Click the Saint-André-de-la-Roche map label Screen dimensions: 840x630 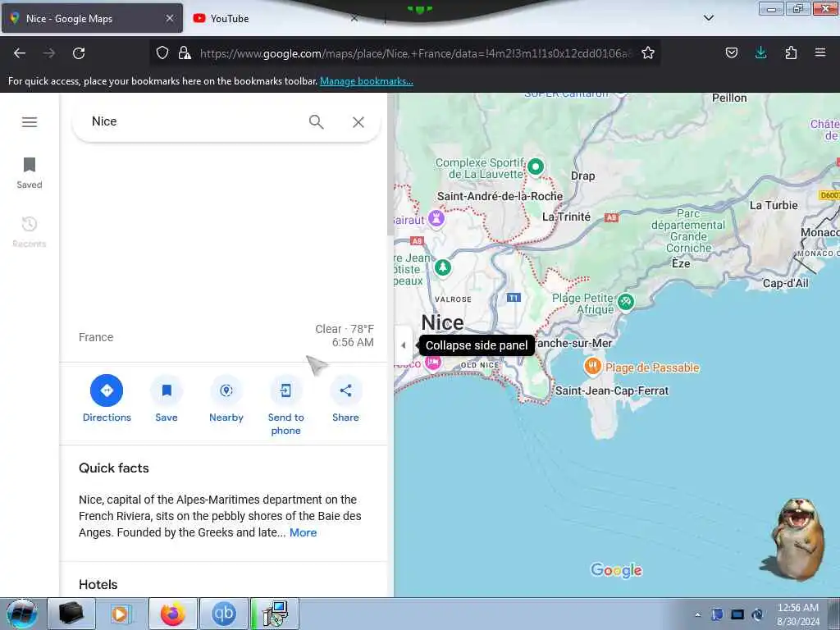pos(500,196)
